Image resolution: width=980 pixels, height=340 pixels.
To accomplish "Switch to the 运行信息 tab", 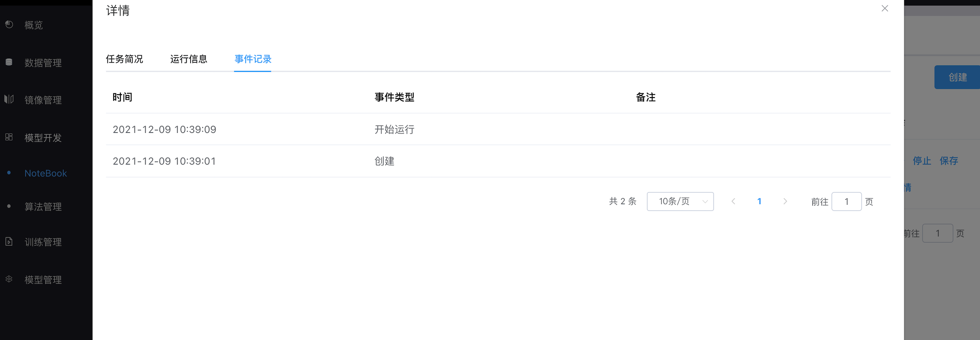I will tap(189, 59).
